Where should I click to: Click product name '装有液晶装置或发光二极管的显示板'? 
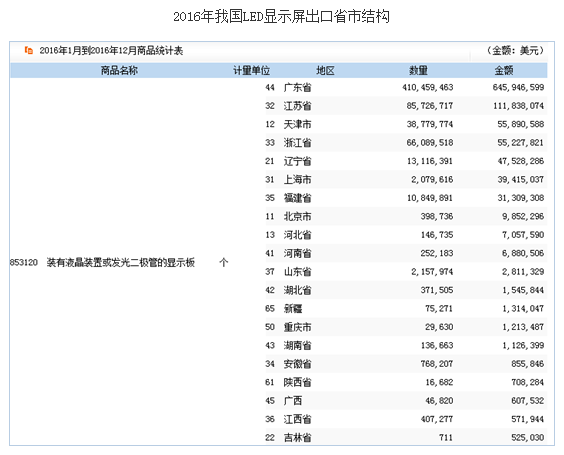[121, 263]
